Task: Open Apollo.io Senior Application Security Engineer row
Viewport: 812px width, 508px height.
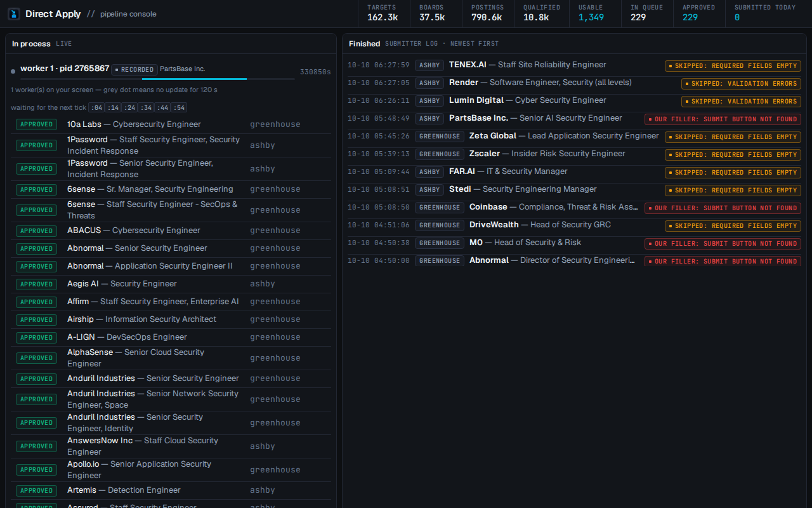Action: pyautogui.click(x=171, y=470)
